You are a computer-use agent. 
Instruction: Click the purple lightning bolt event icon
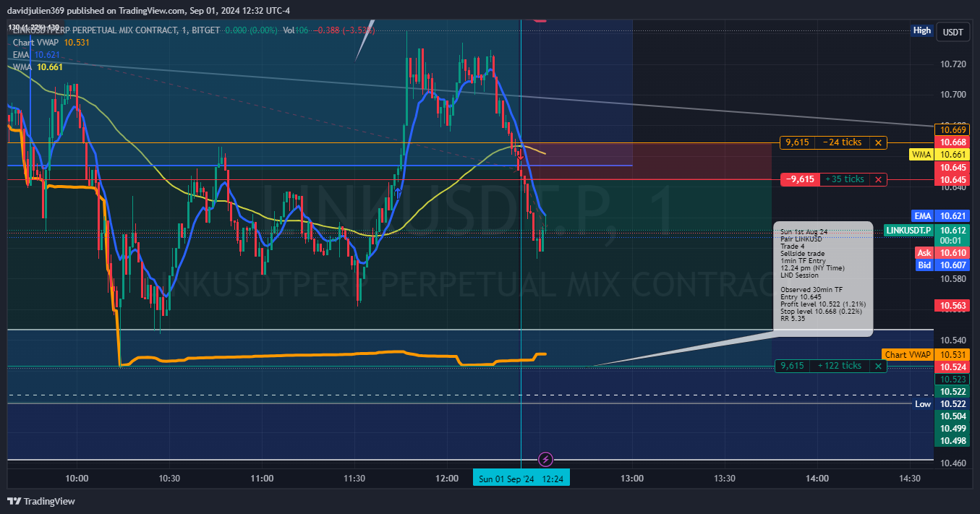pos(546,459)
